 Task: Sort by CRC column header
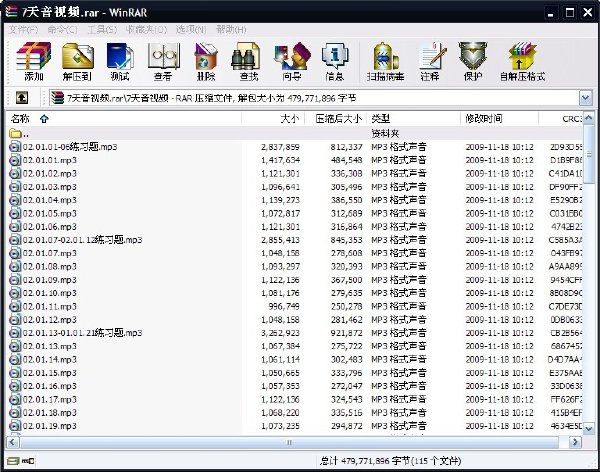[561, 119]
